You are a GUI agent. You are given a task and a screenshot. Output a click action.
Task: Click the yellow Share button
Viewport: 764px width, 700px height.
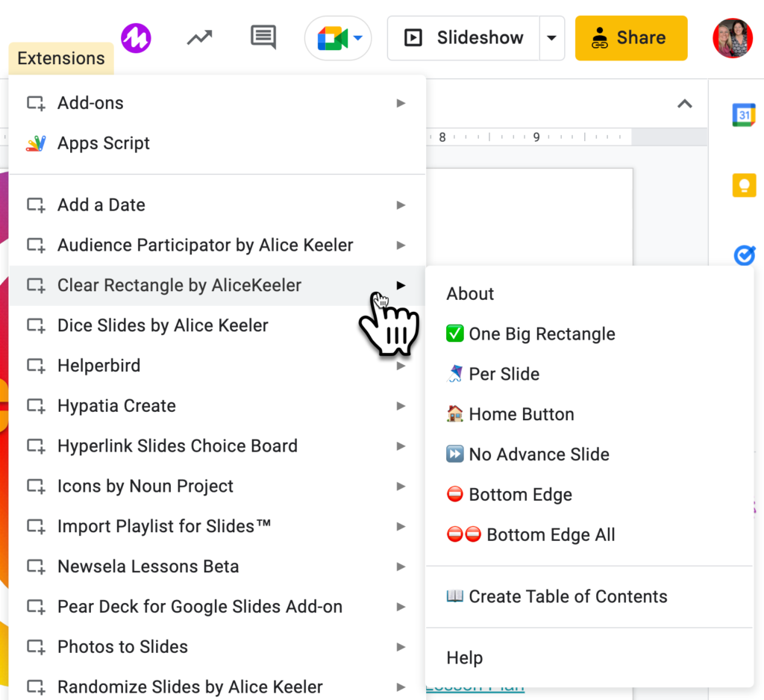tap(631, 38)
